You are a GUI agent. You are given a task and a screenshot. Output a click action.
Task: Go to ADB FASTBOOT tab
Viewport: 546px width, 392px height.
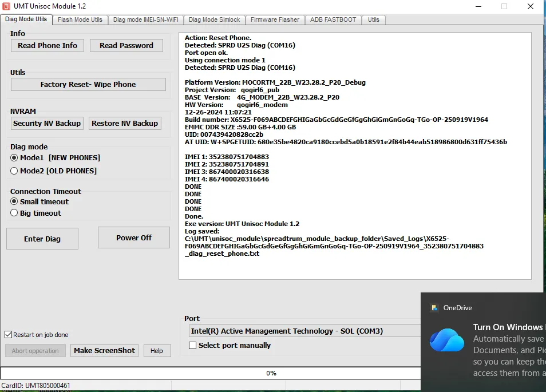click(333, 19)
